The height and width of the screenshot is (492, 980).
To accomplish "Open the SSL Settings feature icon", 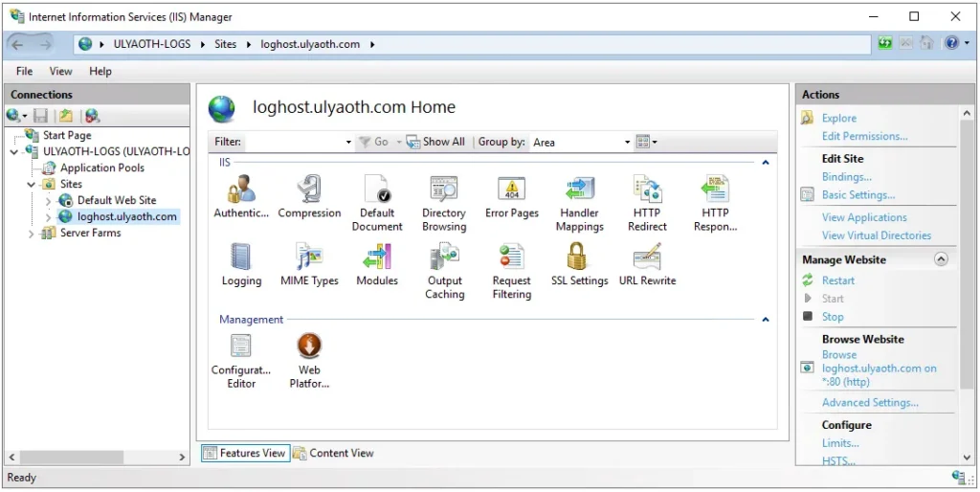I will tap(579, 264).
